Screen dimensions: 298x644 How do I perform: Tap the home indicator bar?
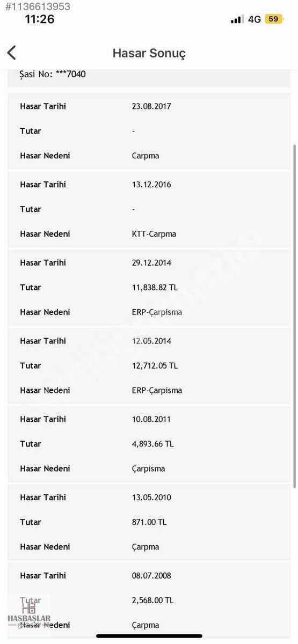coord(149,636)
